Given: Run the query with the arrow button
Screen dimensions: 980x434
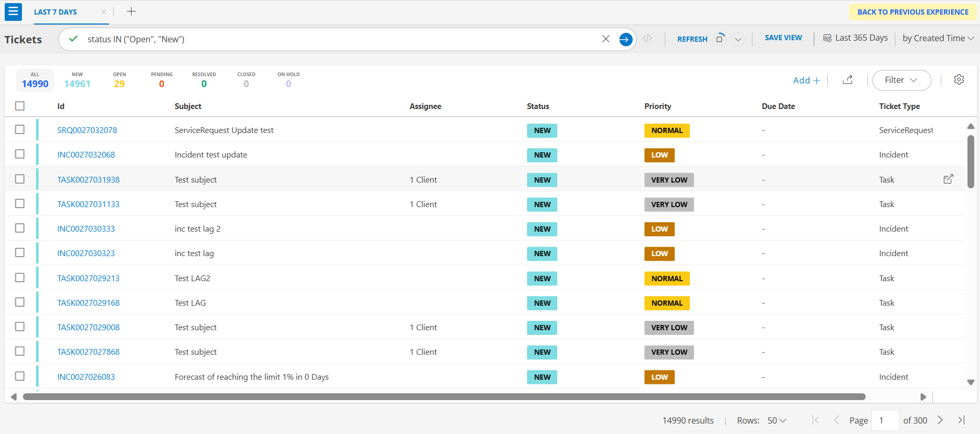Looking at the screenshot, I should point(625,39).
